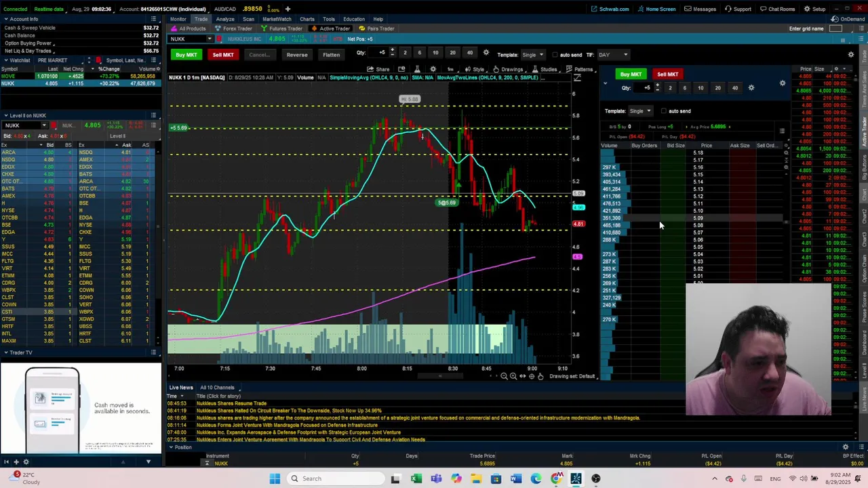868x488 pixels.
Task: Open Word from the taskbar
Action: tap(516, 479)
